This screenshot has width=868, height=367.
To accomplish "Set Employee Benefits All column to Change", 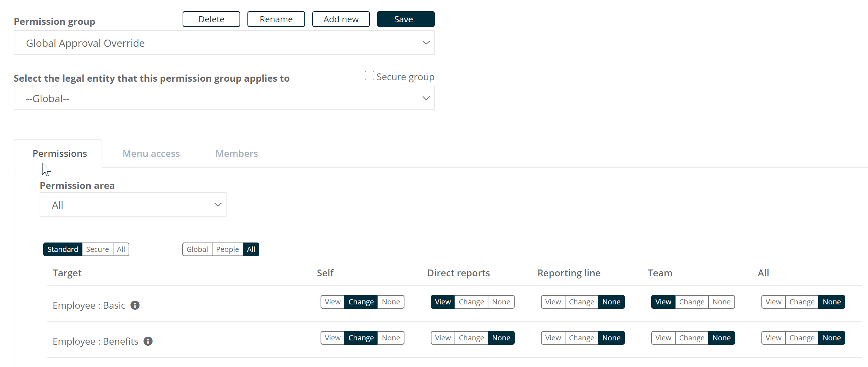I will [x=802, y=338].
